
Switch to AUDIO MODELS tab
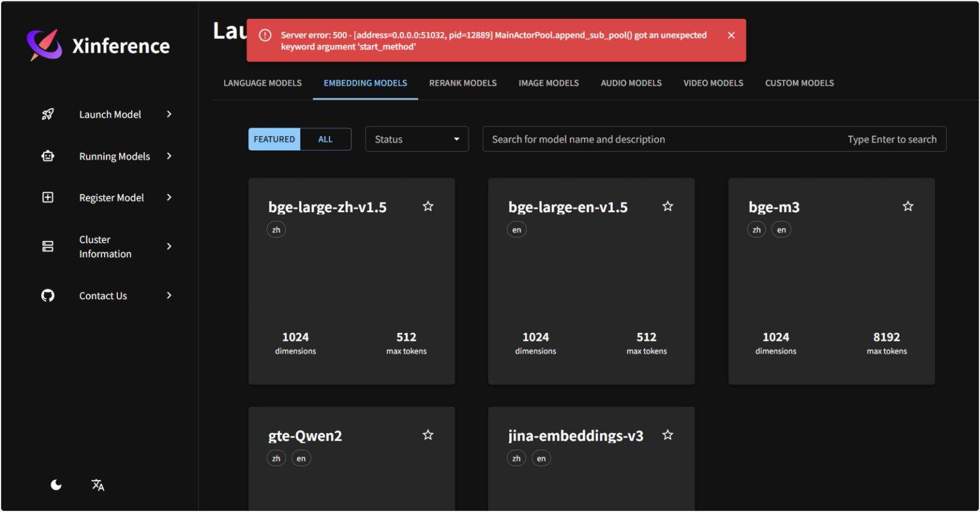click(x=631, y=84)
